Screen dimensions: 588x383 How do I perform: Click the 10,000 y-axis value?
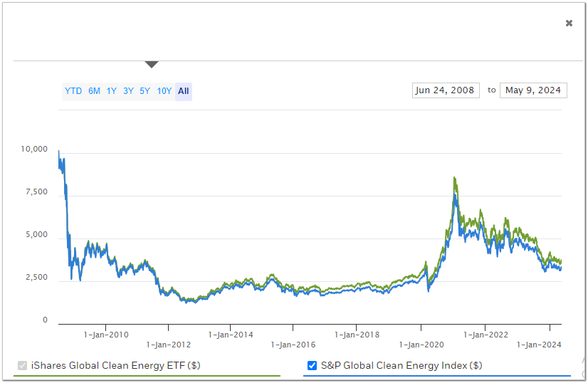34,149
